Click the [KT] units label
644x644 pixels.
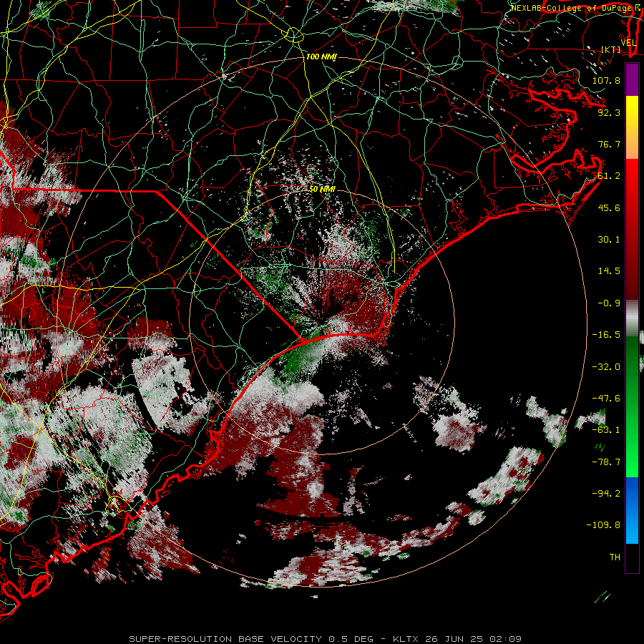pos(611,49)
